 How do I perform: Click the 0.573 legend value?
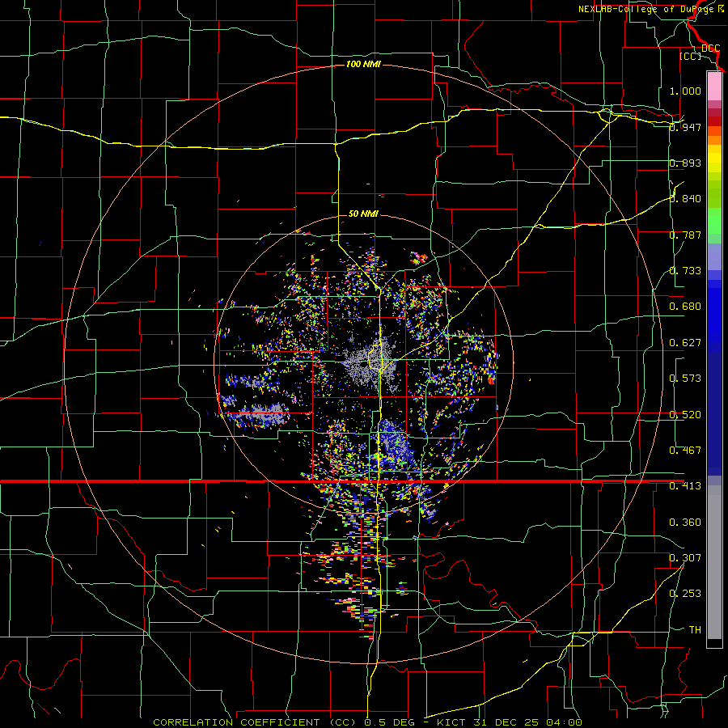[x=685, y=379]
